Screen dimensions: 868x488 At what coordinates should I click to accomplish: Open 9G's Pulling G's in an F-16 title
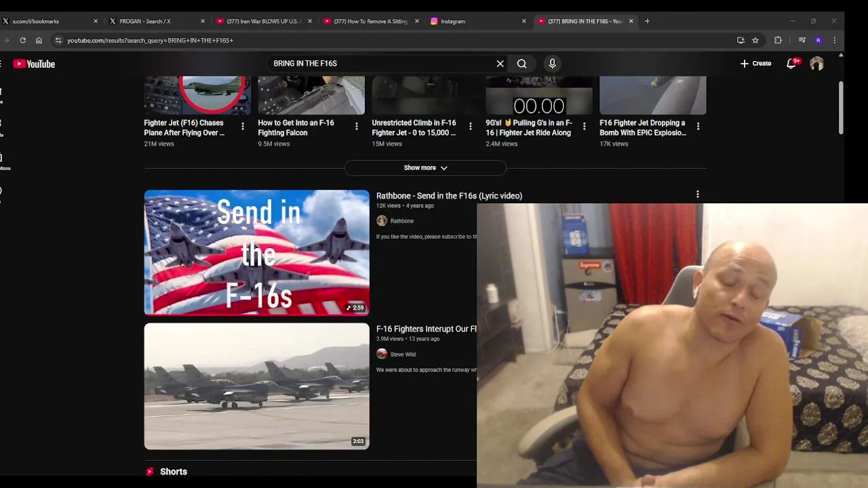(x=529, y=128)
